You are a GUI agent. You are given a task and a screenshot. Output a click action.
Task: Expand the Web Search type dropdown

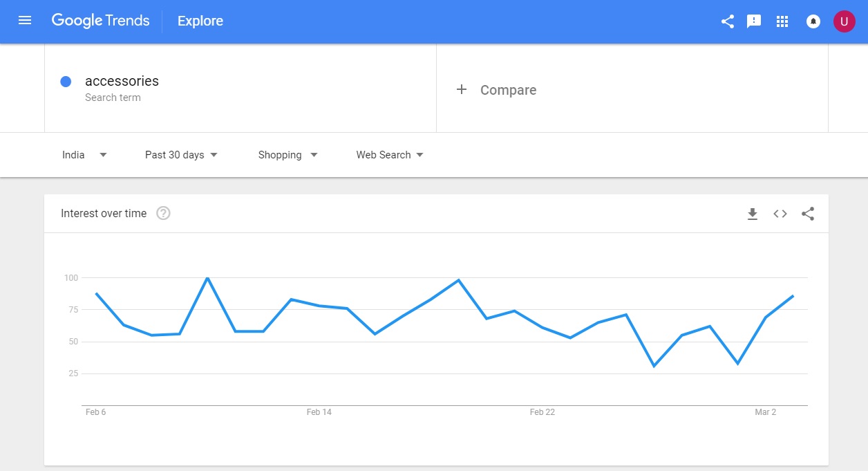[x=390, y=155]
